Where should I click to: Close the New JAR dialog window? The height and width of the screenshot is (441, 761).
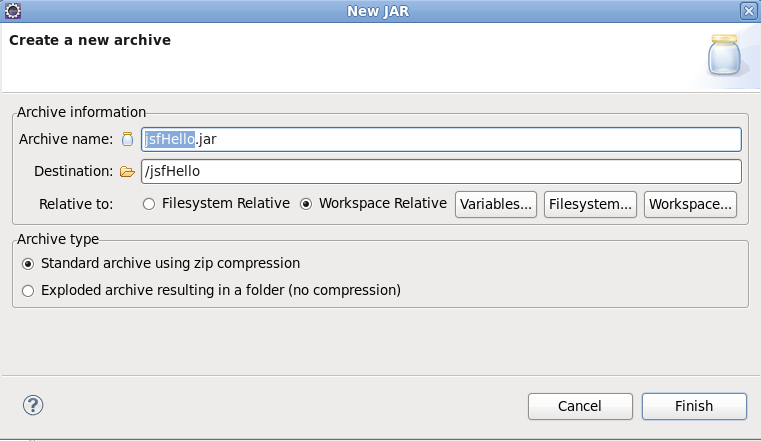tap(748, 11)
